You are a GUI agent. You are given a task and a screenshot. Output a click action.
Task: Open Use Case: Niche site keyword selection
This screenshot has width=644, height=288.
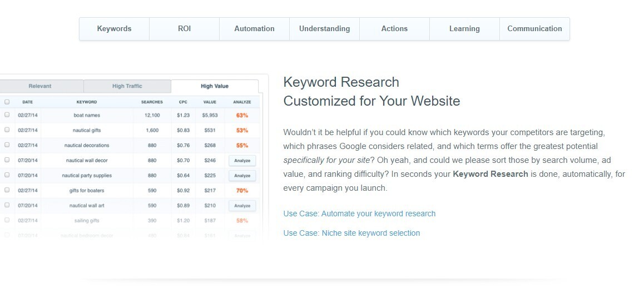(351, 233)
